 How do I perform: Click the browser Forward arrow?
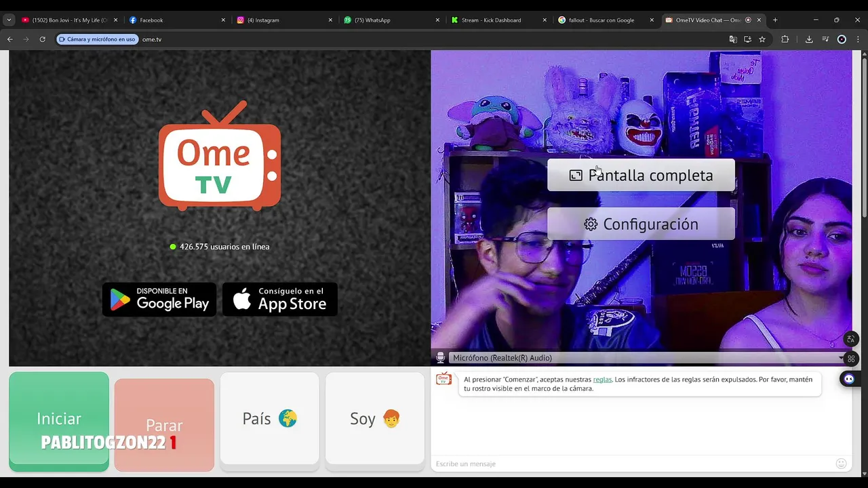point(26,39)
